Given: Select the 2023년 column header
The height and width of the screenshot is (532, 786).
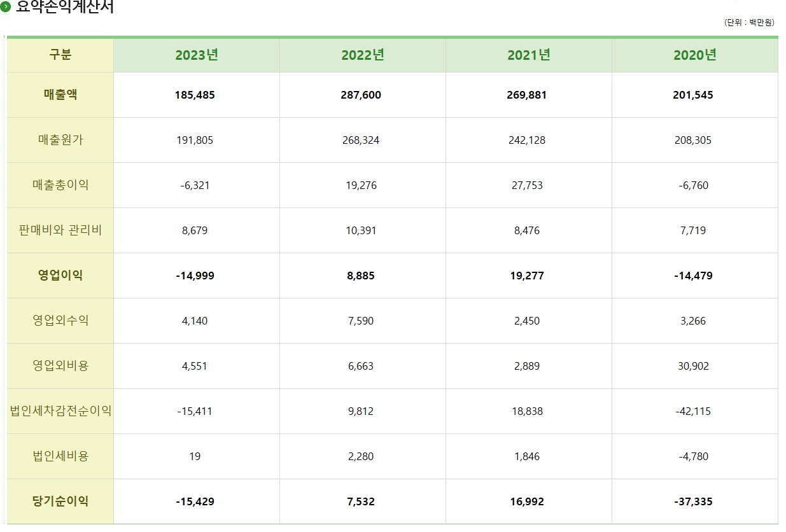Looking at the screenshot, I should click(197, 55).
